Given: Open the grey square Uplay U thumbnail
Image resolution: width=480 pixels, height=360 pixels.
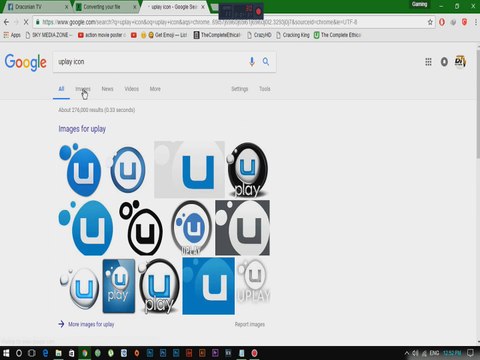Looking at the screenshot, I should pos(189,169).
